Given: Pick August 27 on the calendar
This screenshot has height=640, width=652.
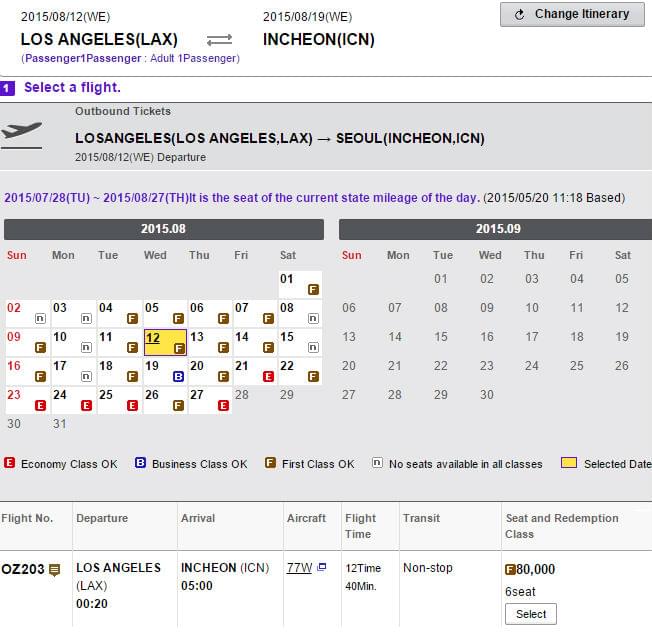Looking at the screenshot, I should [x=210, y=400].
